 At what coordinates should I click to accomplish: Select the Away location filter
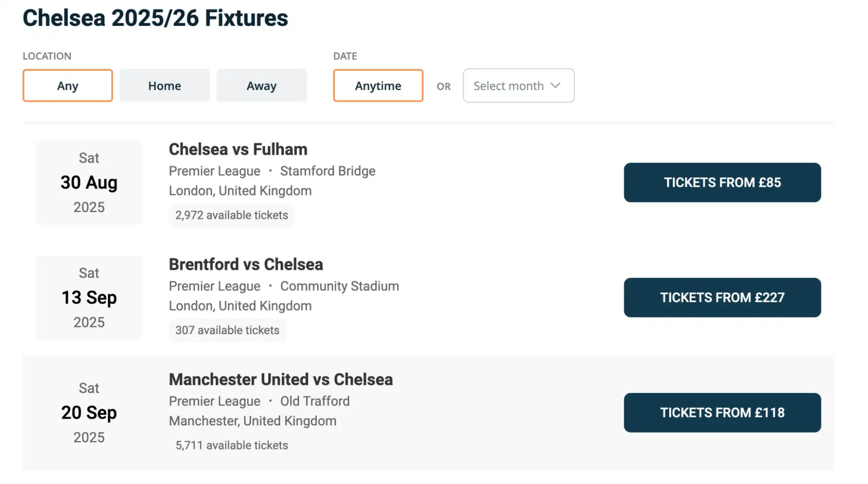261,86
